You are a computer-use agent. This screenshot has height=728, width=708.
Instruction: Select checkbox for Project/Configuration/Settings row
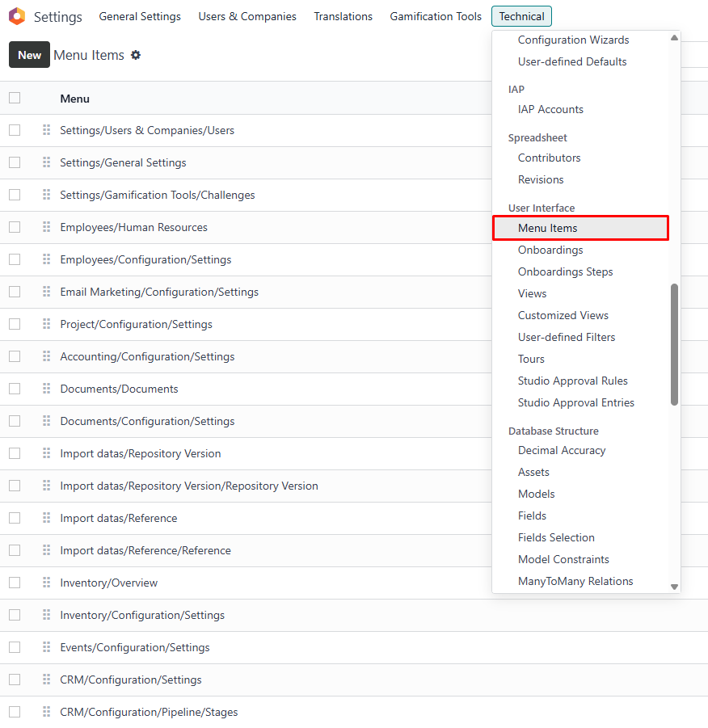click(15, 324)
